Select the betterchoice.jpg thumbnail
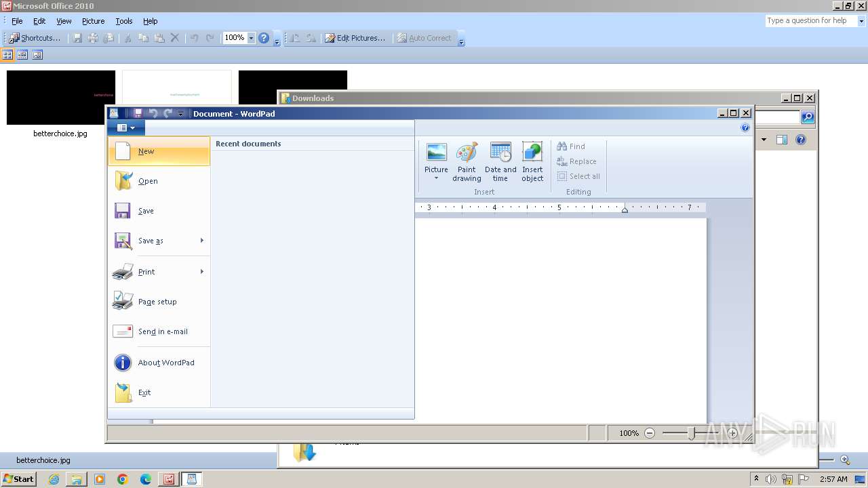 pos(61,98)
